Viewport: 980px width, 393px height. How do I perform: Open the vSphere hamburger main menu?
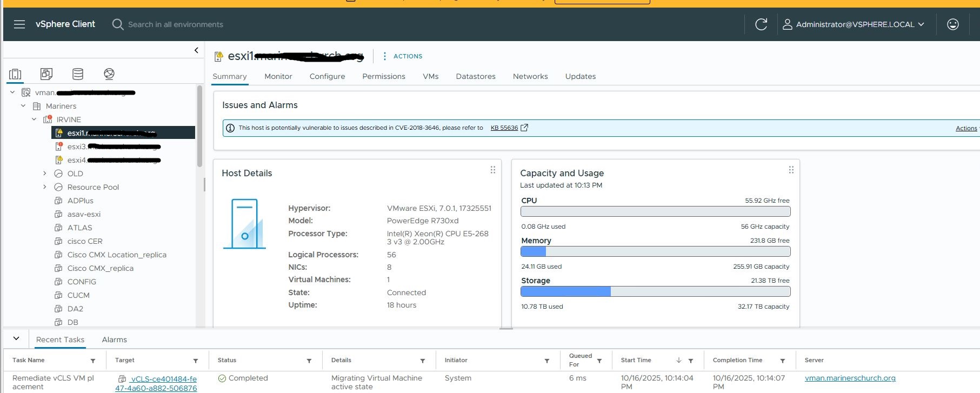click(19, 24)
